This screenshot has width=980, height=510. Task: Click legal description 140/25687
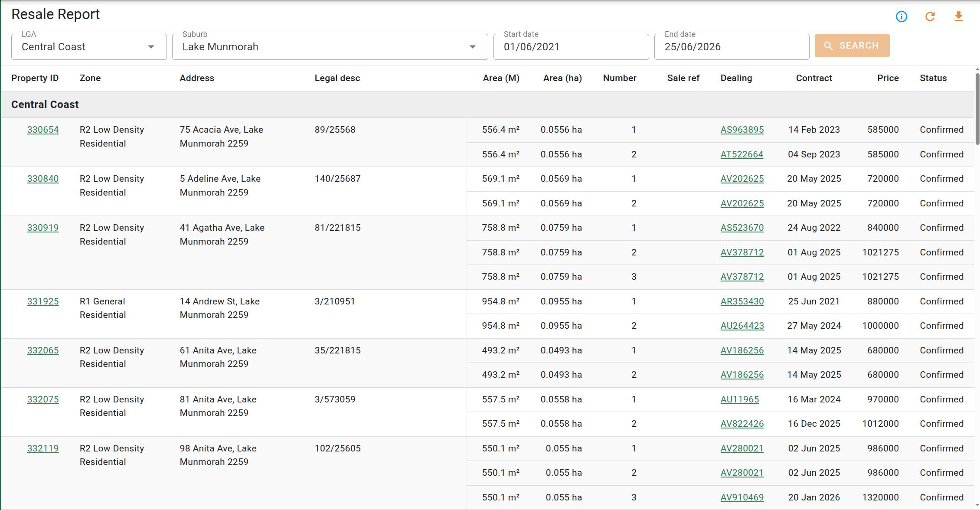pos(338,179)
